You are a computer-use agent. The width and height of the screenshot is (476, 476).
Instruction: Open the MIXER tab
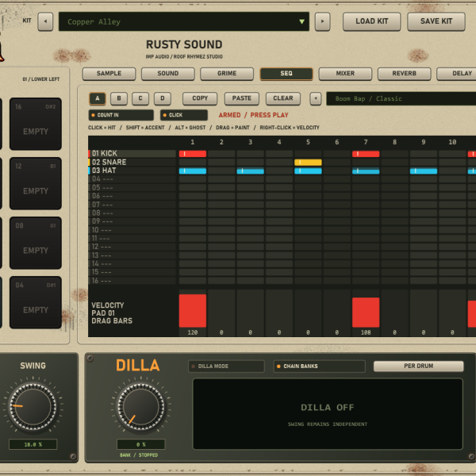pyautogui.click(x=345, y=74)
